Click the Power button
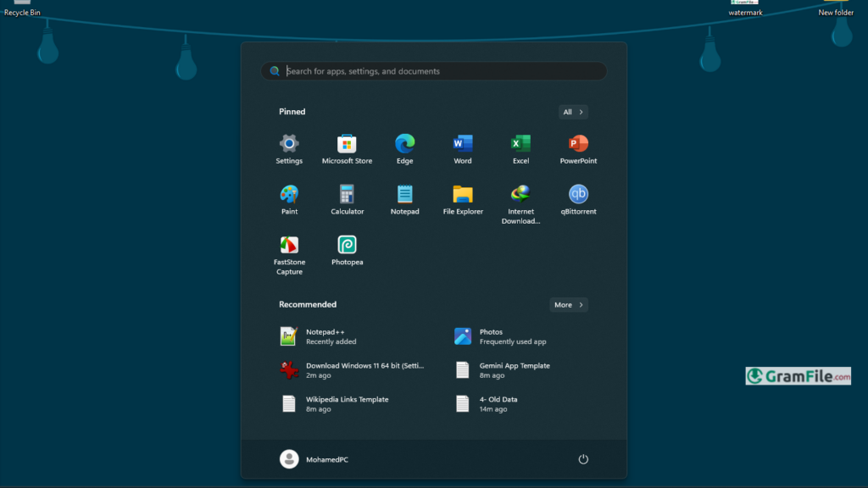The image size is (868, 488). pos(583,459)
